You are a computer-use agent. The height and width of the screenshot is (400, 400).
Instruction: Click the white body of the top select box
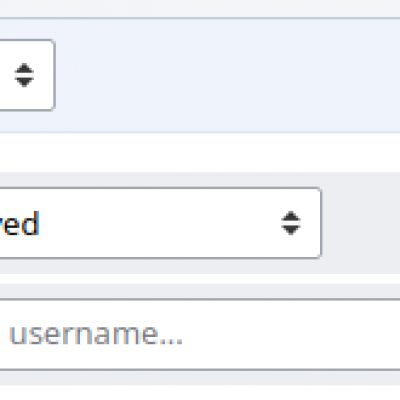click(7, 75)
